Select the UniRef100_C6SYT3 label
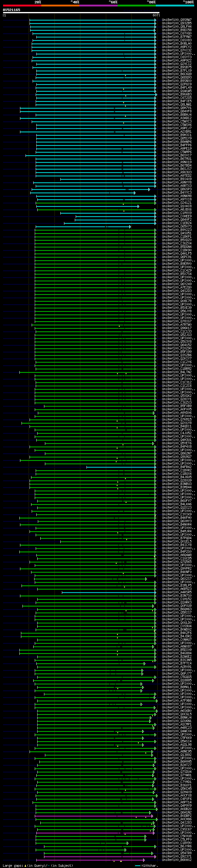Image resolution: width=197 pixels, height=868 pixels. [x=177, y=57]
